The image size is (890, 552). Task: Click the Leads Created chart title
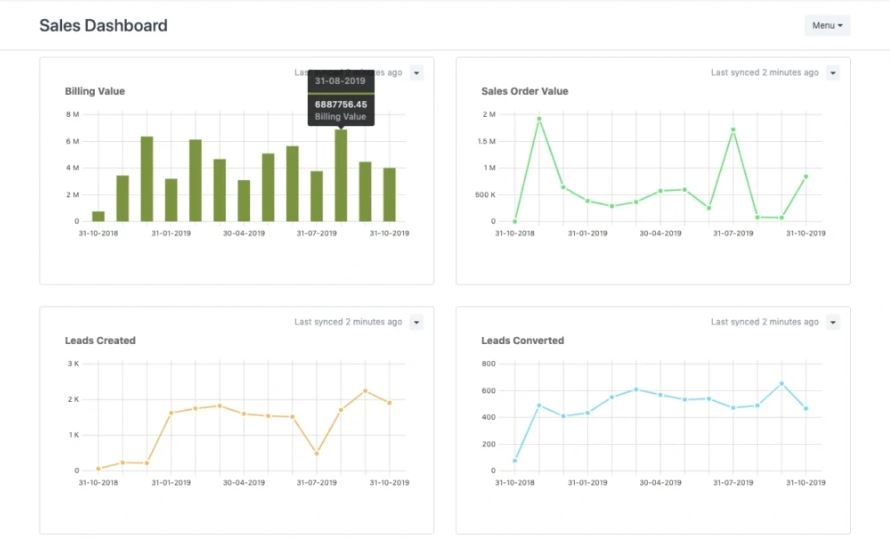pyautogui.click(x=100, y=340)
